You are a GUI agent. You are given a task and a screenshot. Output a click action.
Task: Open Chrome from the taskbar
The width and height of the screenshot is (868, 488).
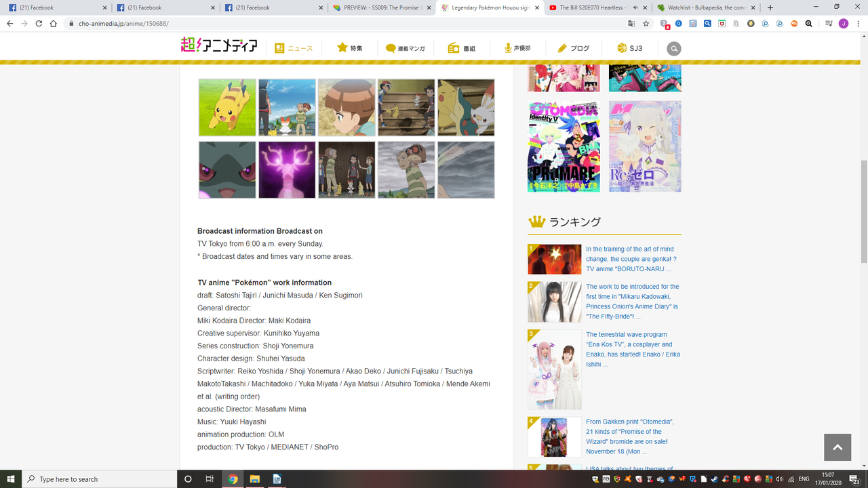[233, 479]
